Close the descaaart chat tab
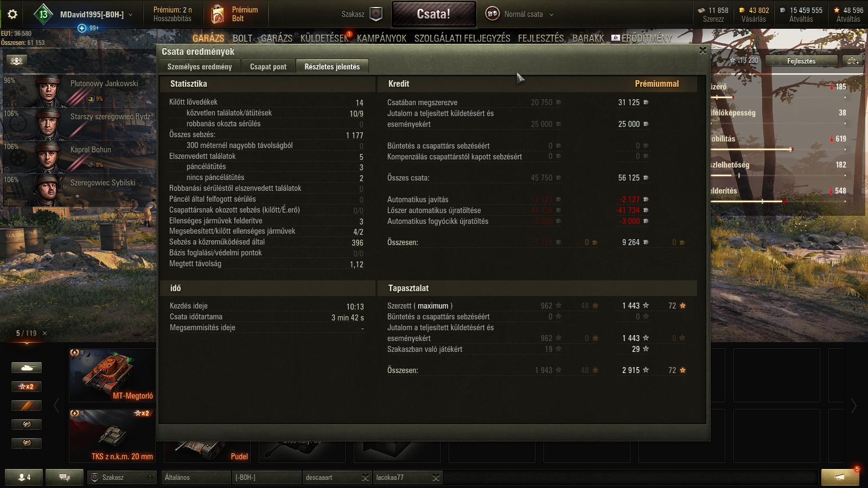The height and width of the screenshot is (488, 868). pos(365,477)
